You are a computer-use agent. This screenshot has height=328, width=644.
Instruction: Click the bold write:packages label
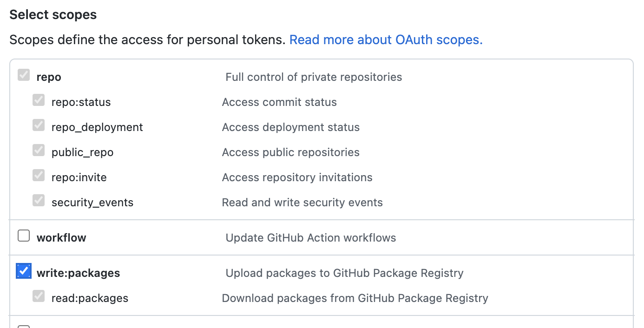[79, 273]
